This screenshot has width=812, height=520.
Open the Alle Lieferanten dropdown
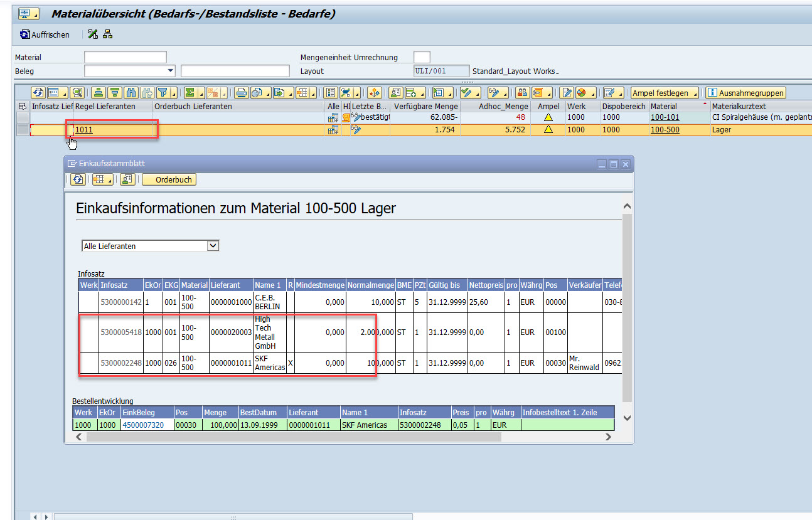click(213, 246)
